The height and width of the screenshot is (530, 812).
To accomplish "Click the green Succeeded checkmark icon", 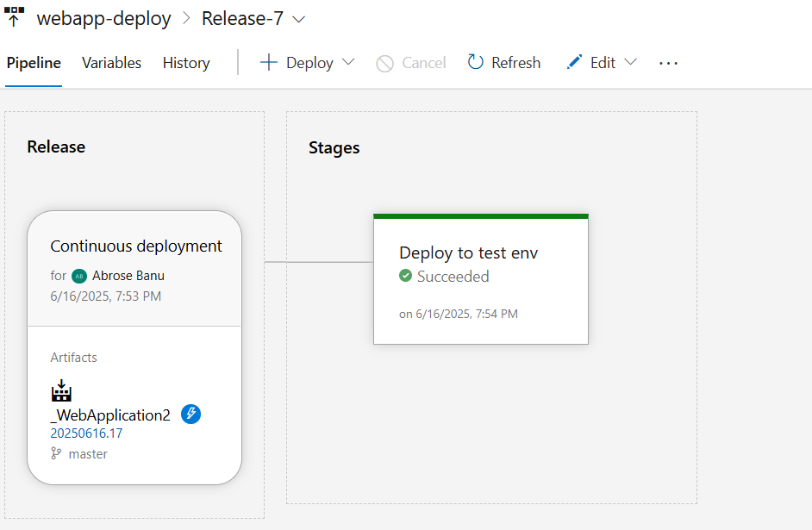I will coord(406,277).
